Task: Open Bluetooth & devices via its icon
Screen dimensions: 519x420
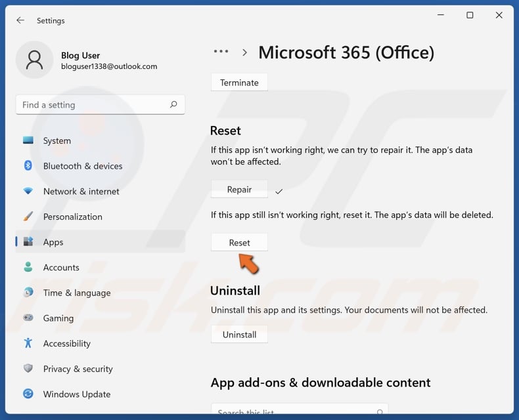Action: (28, 166)
